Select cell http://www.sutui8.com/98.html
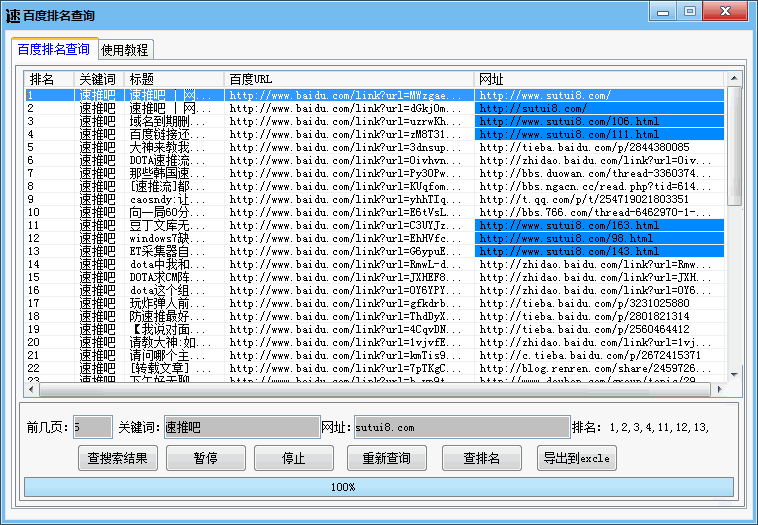This screenshot has width=758, height=525. [x=598, y=238]
